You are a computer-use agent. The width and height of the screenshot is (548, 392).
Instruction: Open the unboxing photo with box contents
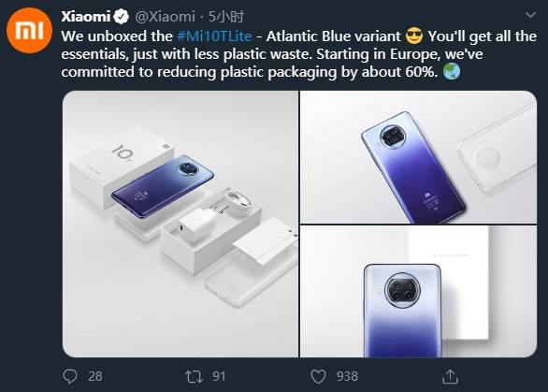[x=180, y=224]
